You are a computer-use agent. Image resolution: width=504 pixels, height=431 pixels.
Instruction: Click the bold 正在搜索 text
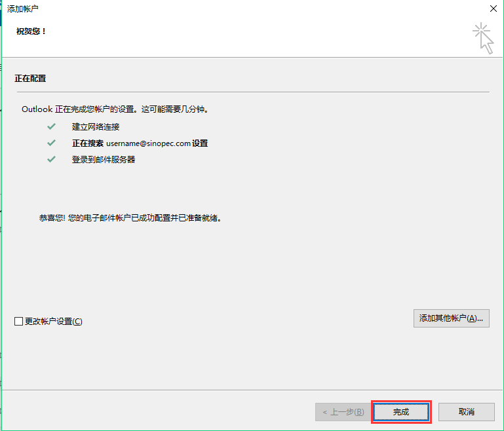click(88, 143)
